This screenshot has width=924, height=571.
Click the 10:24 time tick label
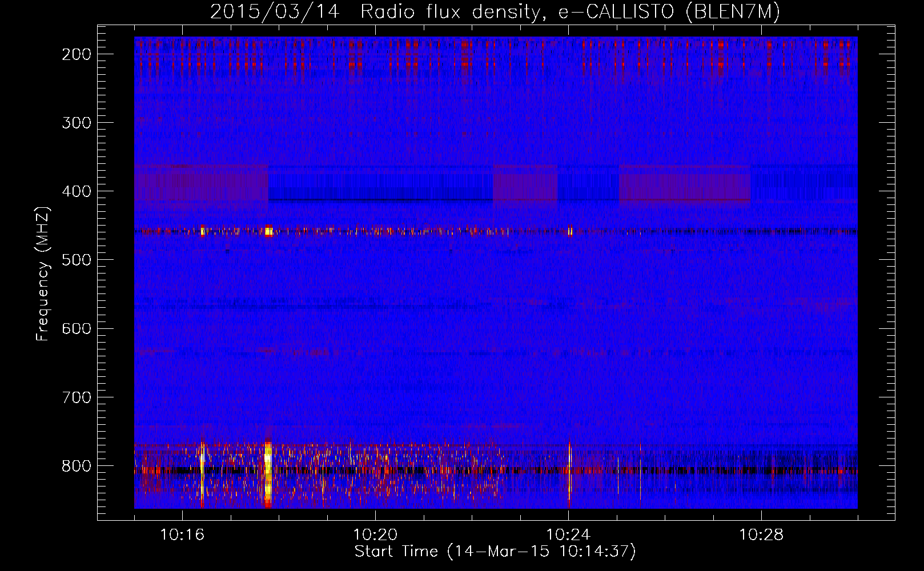coord(568,535)
